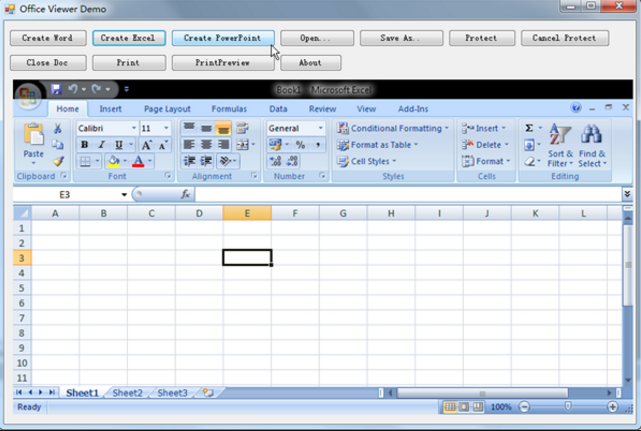Screen dimensions: 641x431
Task: Click the Cut scissors icon
Action: [x=58, y=128]
